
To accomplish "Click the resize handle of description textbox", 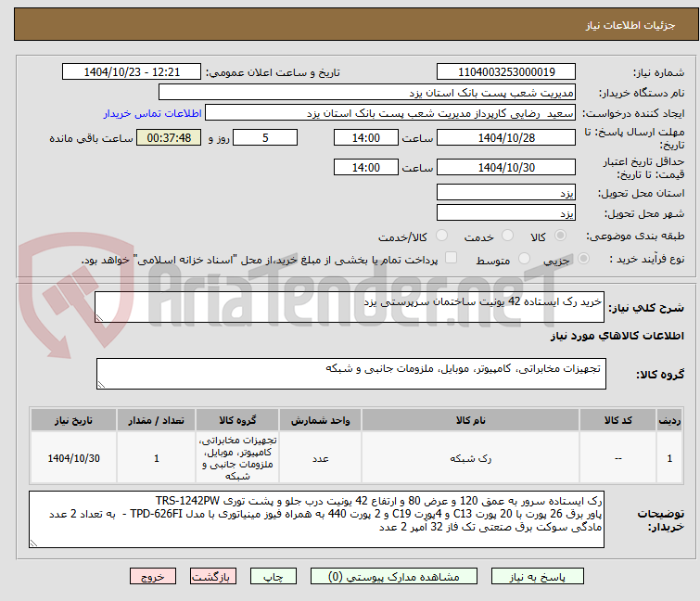I will pyautogui.click(x=99, y=318).
